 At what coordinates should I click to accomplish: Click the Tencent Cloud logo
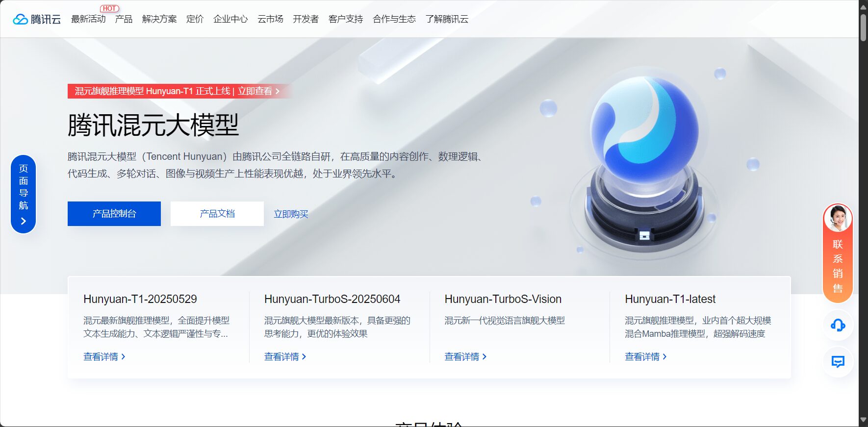[x=37, y=19]
